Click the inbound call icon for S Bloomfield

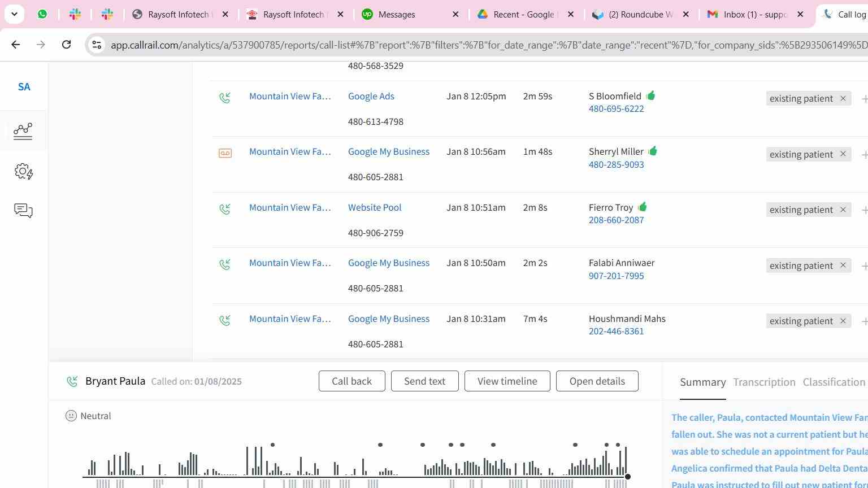[225, 98]
